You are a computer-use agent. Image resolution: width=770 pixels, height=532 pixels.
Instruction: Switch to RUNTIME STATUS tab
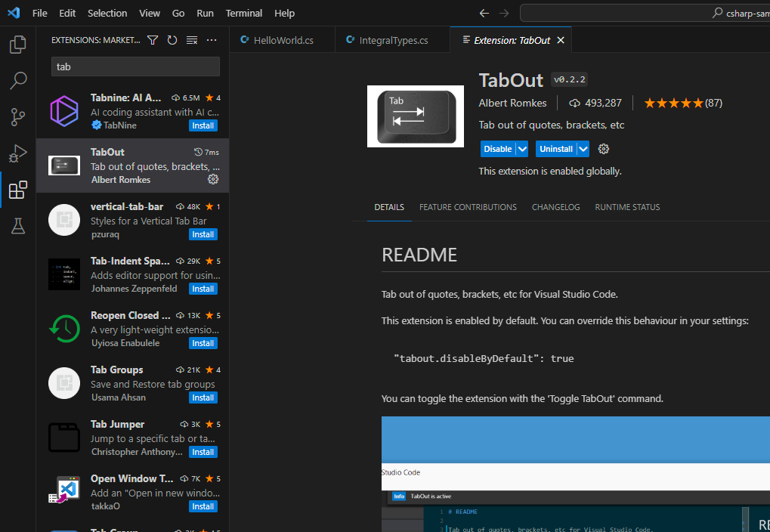pyautogui.click(x=627, y=207)
